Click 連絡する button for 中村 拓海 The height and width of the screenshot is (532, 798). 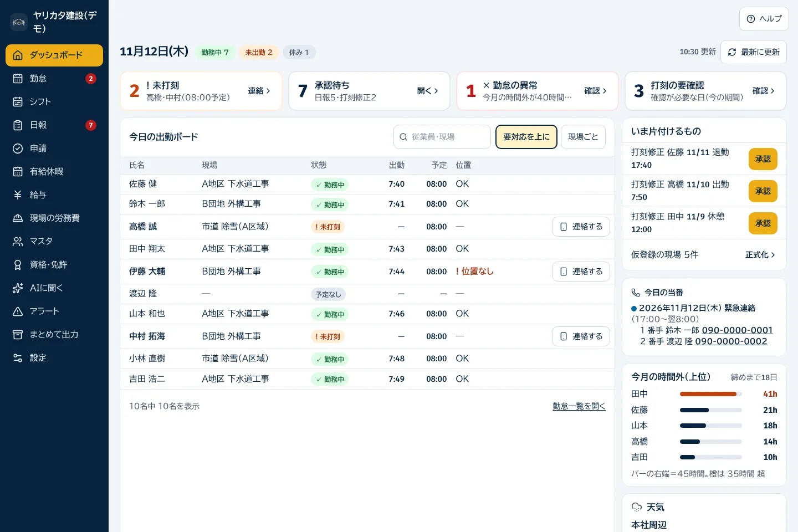point(581,336)
